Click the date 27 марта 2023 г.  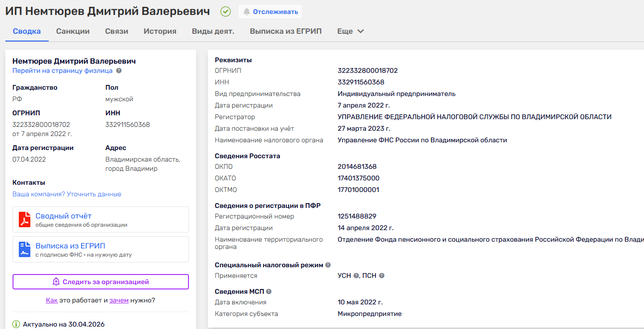point(364,129)
